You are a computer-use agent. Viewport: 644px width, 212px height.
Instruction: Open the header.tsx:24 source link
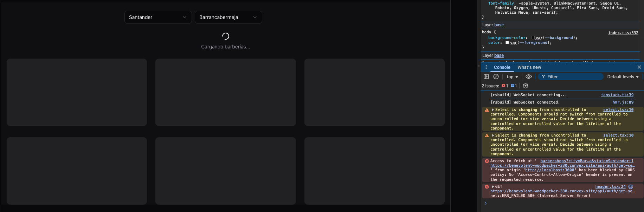610,187
